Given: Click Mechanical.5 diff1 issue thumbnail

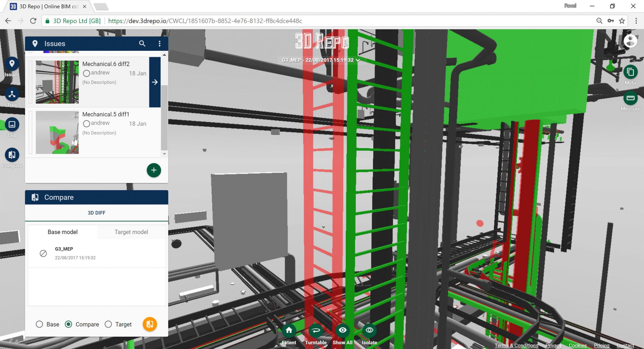Looking at the screenshot, I should pos(57,132).
